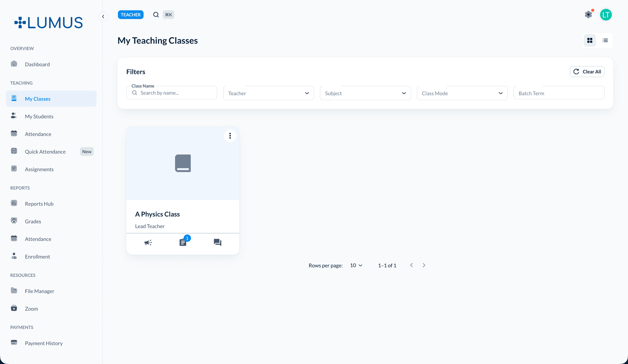Open the A Physics Class title
The width and height of the screenshot is (628, 364).
point(158,214)
